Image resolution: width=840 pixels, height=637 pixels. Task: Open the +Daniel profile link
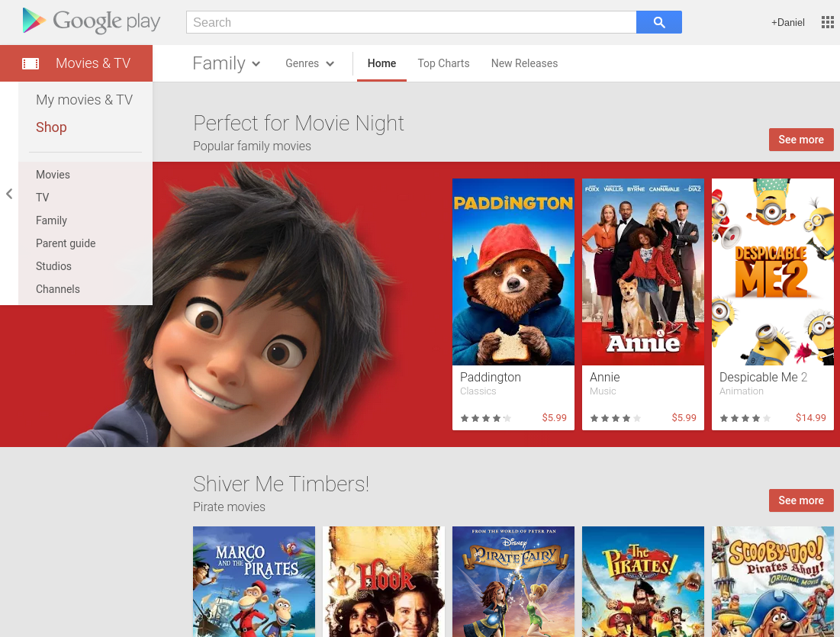[x=787, y=22]
